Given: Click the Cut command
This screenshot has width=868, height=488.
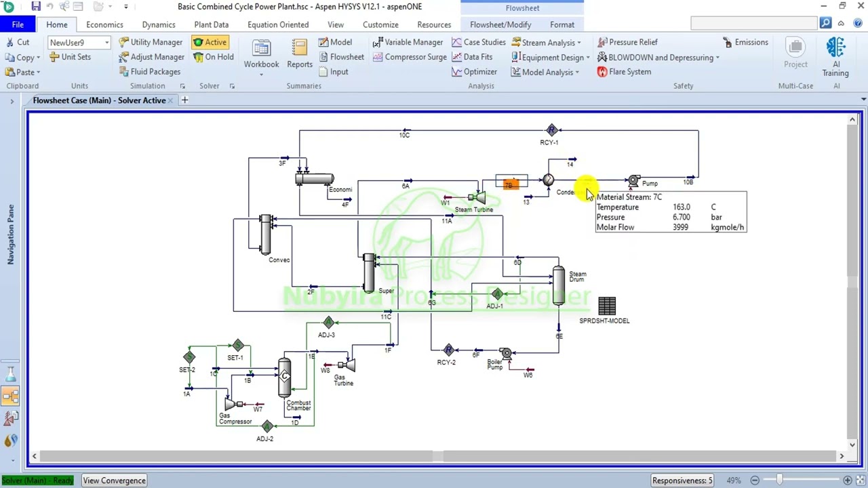Looking at the screenshot, I should tap(18, 42).
